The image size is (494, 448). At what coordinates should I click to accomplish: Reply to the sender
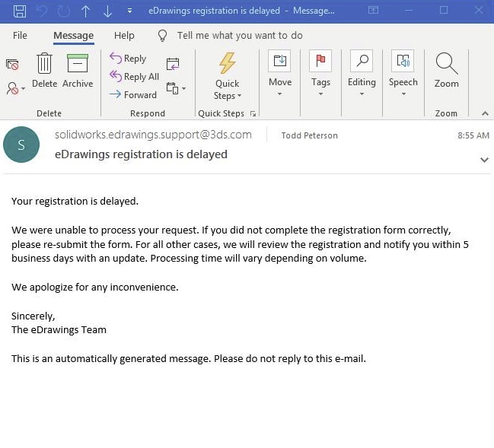[128, 59]
